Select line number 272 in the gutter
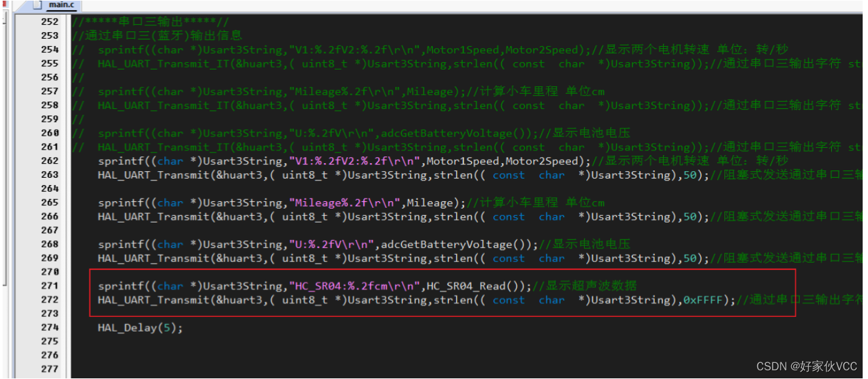This screenshot has width=868, height=379. (49, 300)
